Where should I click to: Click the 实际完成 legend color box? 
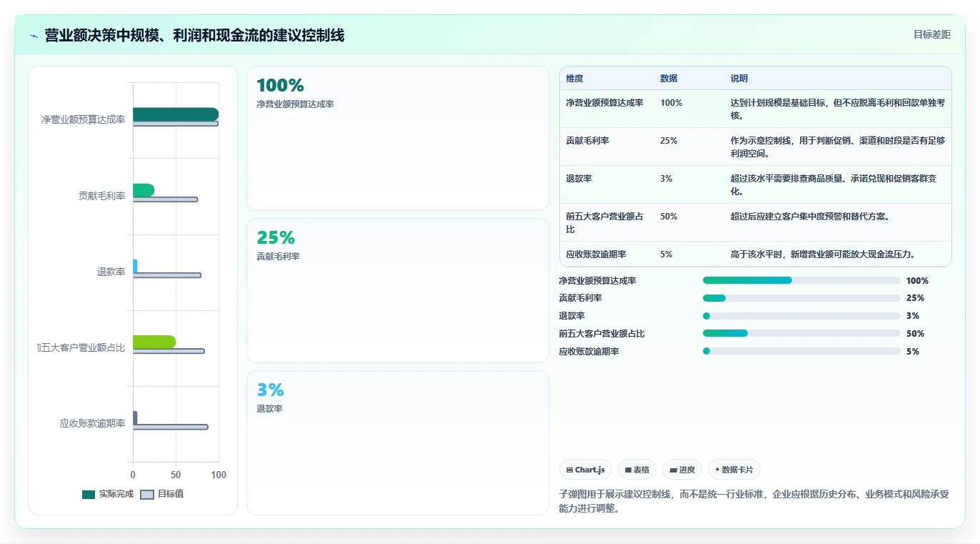[89, 495]
